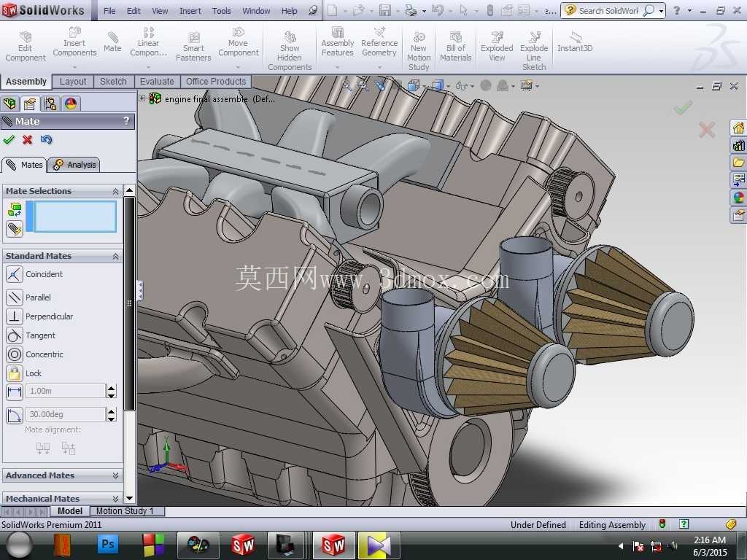Click Insert Components tool

click(75, 42)
